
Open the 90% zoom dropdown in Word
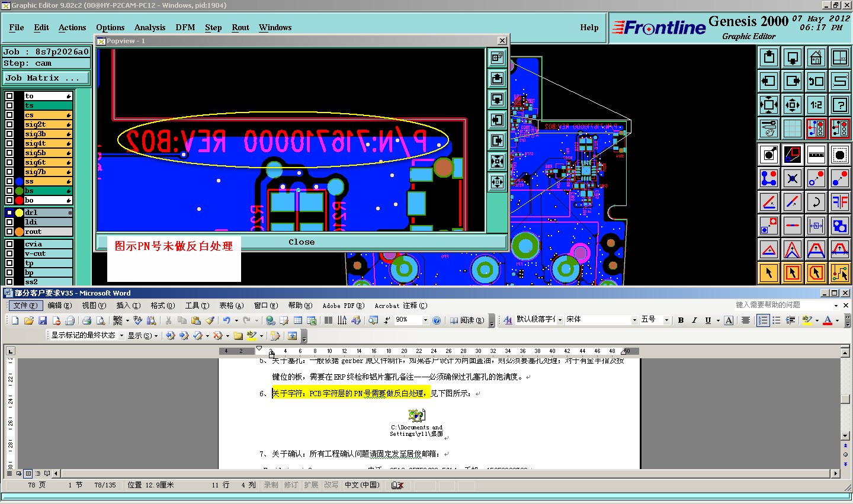[425, 320]
